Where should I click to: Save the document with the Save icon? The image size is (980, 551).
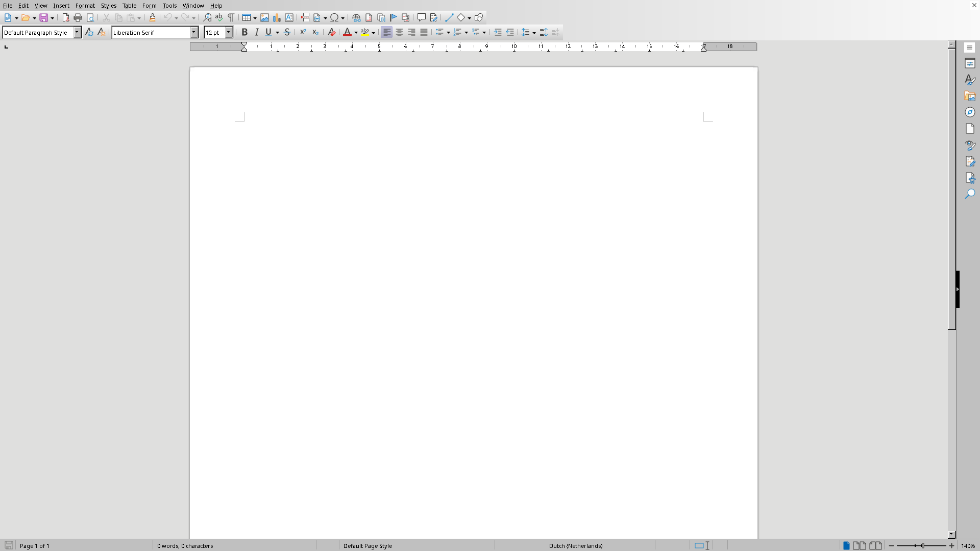(x=43, y=18)
